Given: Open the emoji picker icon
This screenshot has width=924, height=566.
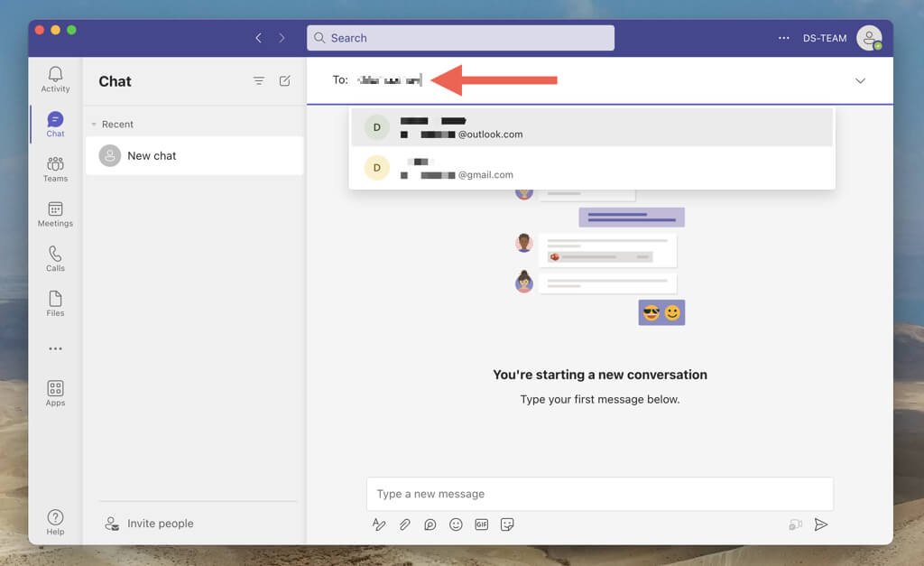Looking at the screenshot, I should [x=456, y=524].
